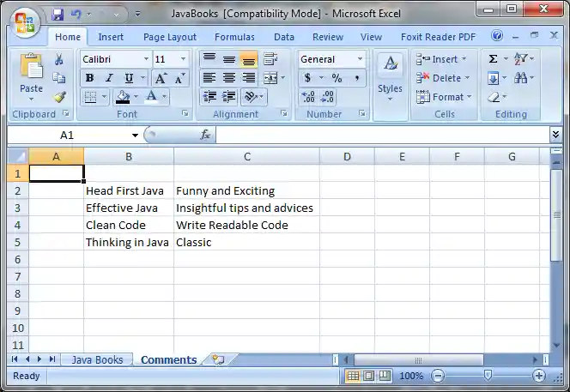Viewport: 570px width, 392px height.
Task: Expand the Name Box dropdown arrow
Action: (135, 136)
